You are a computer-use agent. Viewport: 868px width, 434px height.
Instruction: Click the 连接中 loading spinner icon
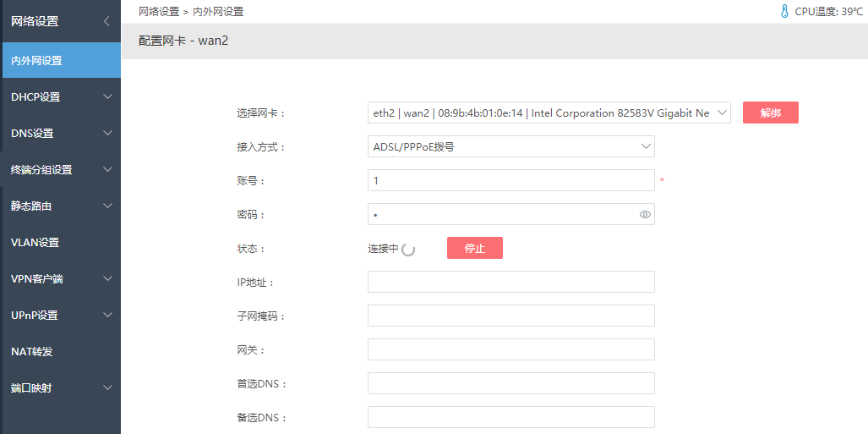click(408, 250)
